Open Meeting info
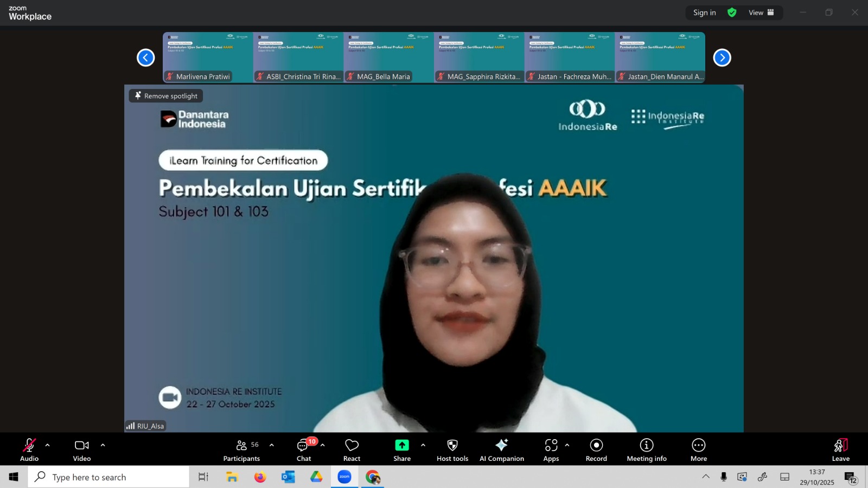 pyautogui.click(x=646, y=450)
